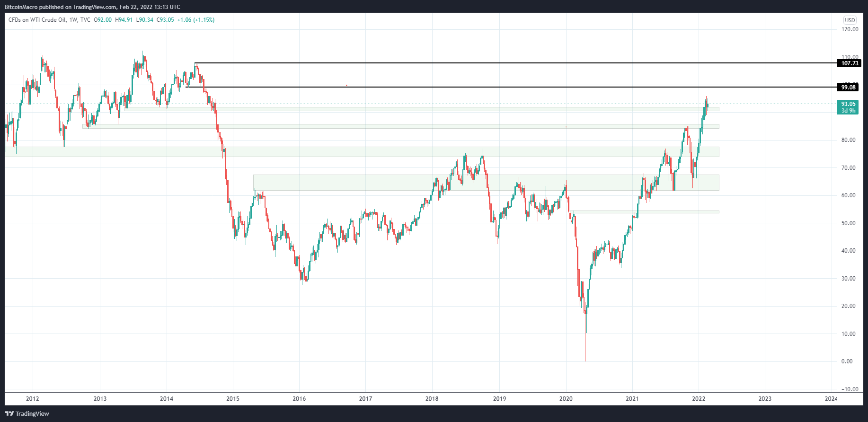The height and width of the screenshot is (422, 868).
Task: Click the 2021 label on time axis
Action: click(632, 399)
